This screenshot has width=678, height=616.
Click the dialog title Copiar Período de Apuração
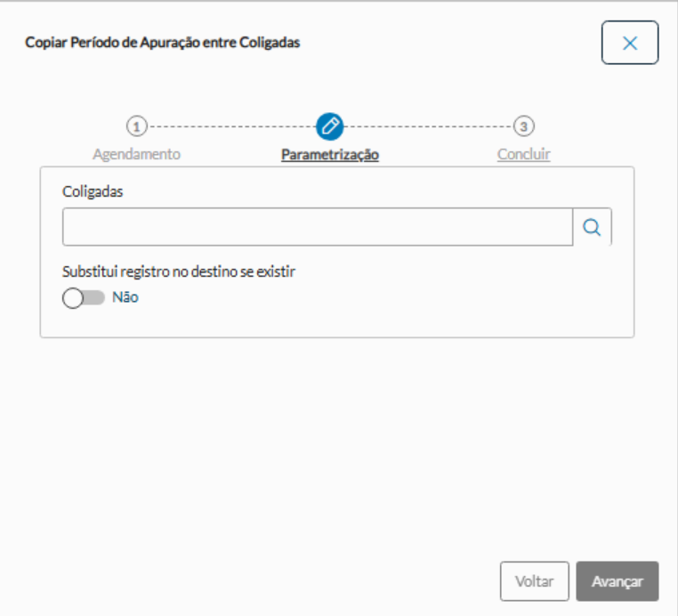162,42
